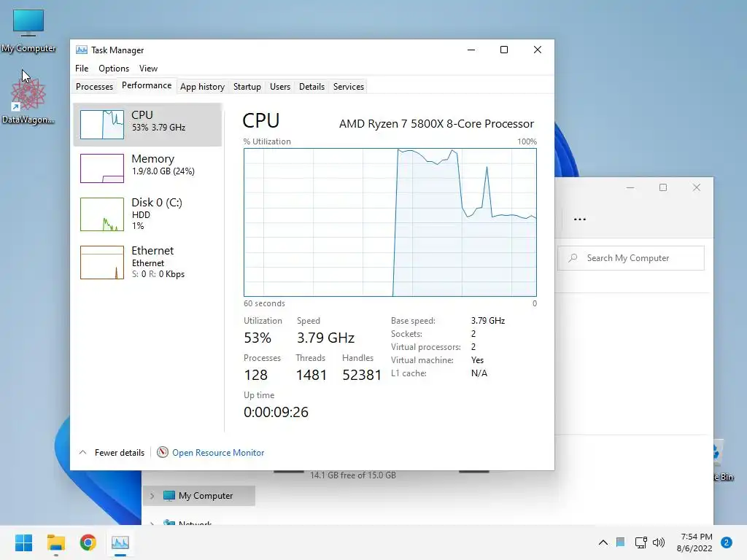Open File Explorer from the taskbar
This screenshot has height=560, width=747.
[55, 542]
